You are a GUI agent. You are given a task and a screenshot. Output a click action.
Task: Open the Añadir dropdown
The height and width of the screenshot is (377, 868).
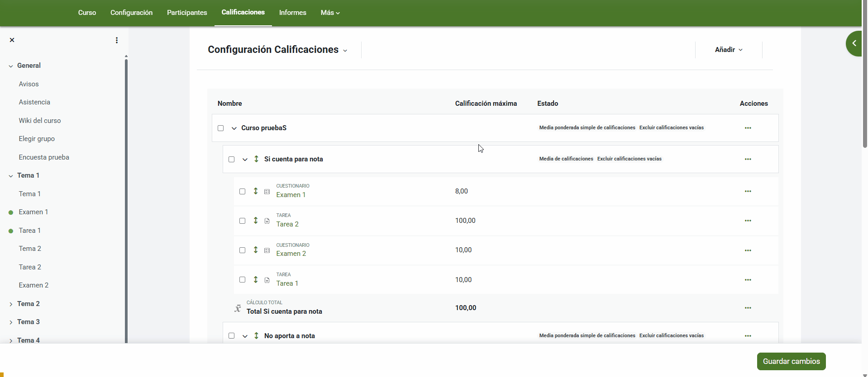pyautogui.click(x=728, y=50)
